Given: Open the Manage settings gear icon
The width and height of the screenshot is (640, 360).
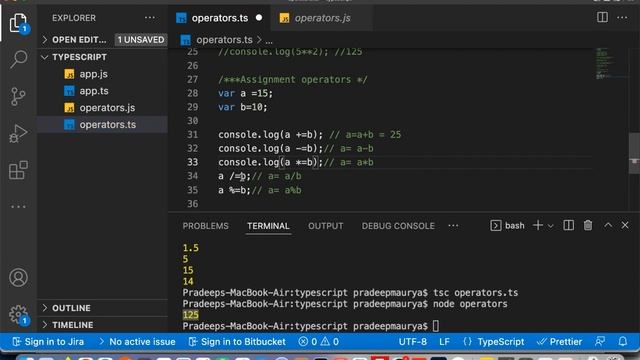Looking at the screenshot, I should point(18,315).
